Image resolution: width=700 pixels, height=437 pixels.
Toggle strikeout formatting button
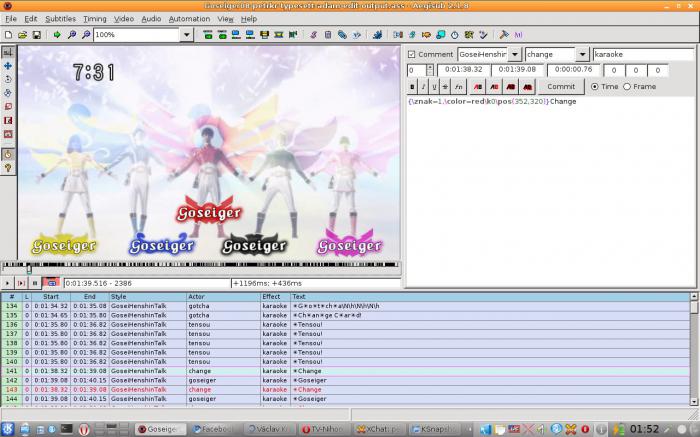(x=445, y=87)
